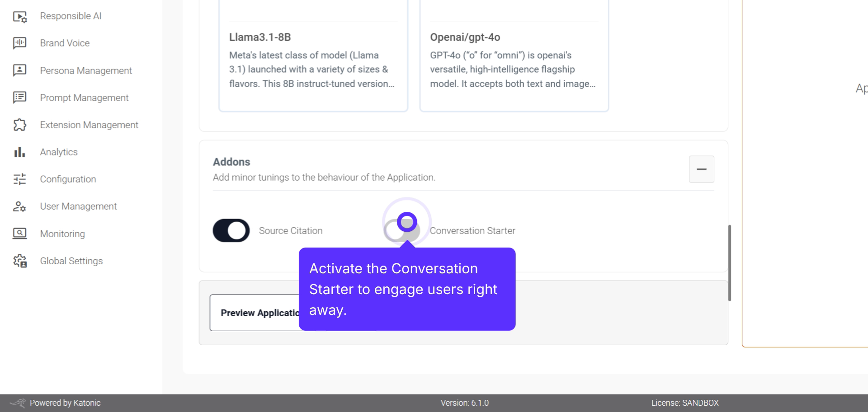Click the Configuration sliders icon
868x412 pixels.
click(20, 179)
